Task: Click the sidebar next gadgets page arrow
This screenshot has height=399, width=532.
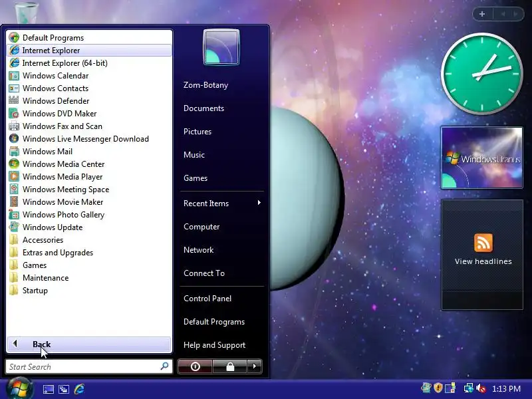Action: 515,14
